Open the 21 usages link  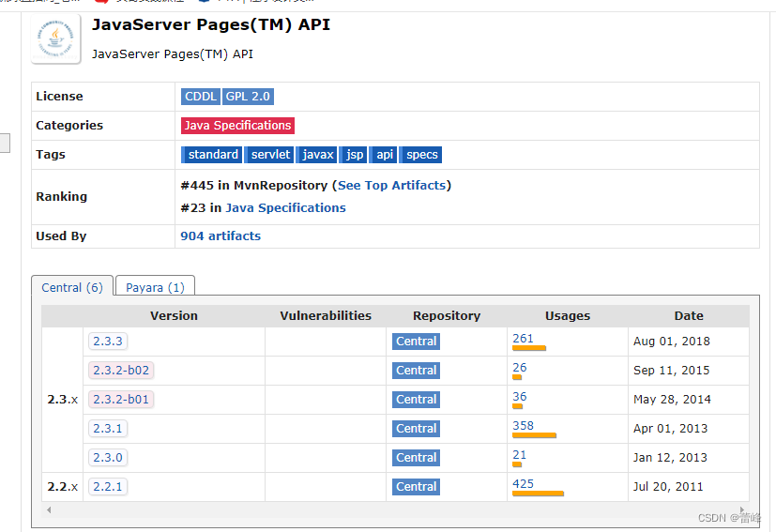pyautogui.click(x=520, y=455)
